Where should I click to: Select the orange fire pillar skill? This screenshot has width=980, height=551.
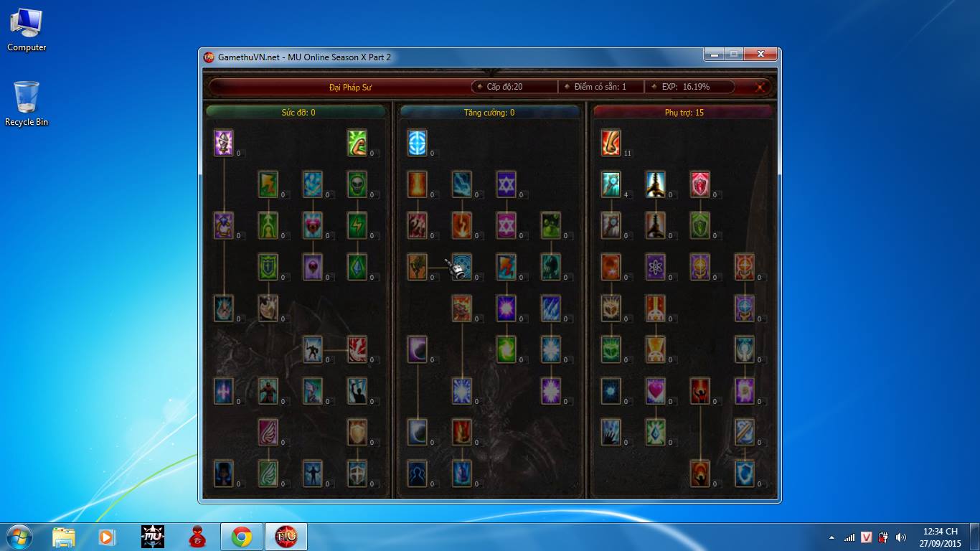click(x=418, y=184)
